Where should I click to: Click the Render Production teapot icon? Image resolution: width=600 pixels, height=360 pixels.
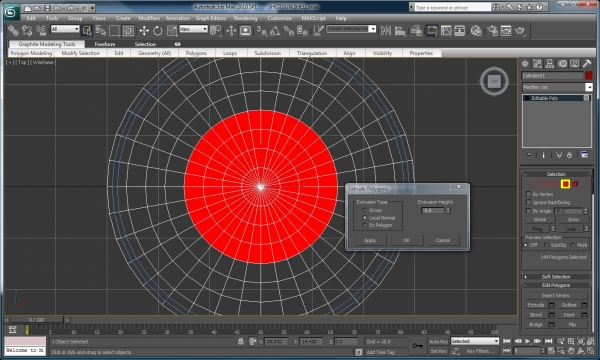(520, 30)
